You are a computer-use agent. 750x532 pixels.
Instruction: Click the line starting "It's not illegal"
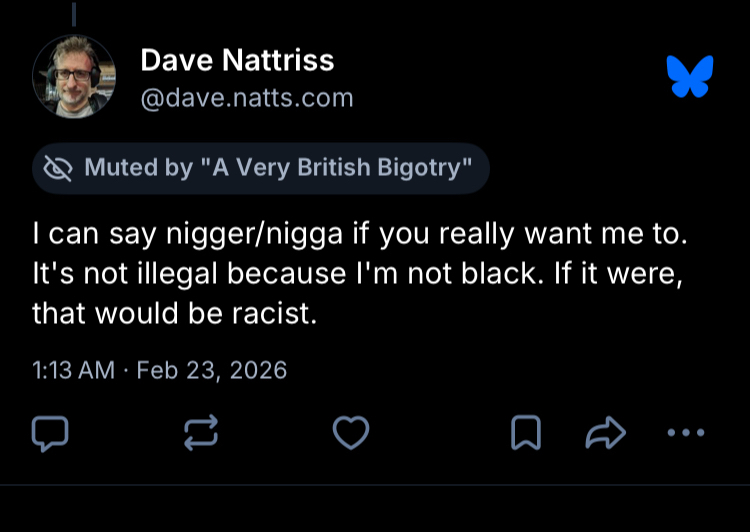tap(355, 274)
